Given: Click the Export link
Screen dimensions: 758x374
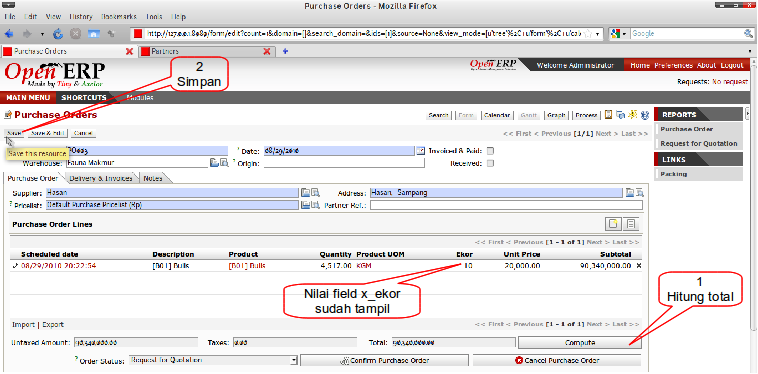Looking at the screenshot, I should (53, 325).
